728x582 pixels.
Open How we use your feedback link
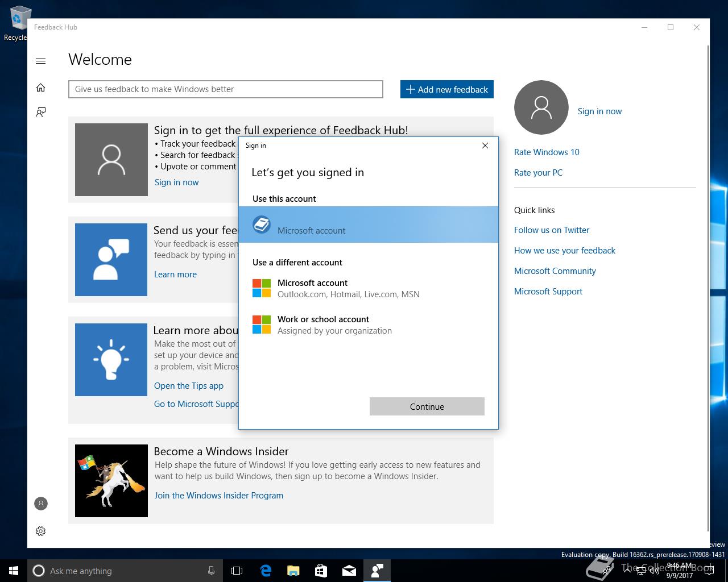point(565,251)
